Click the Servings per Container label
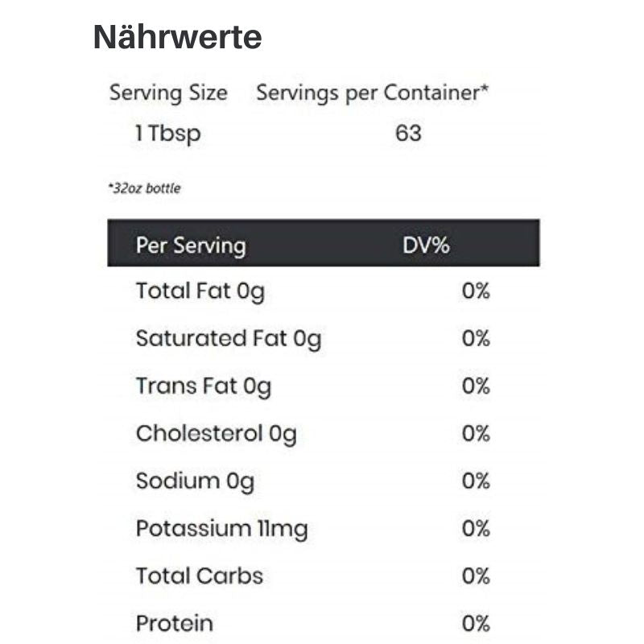The width and height of the screenshot is (644, 644). tap(373, 93)
